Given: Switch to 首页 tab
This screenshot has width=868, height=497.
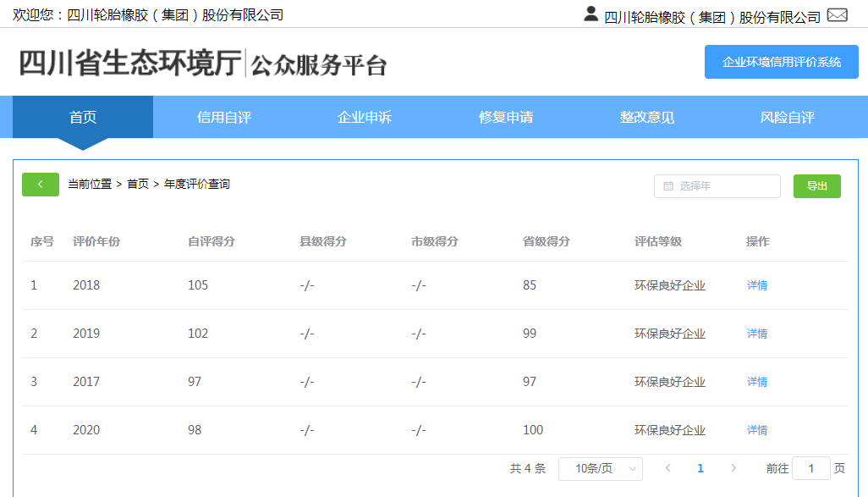Looking at the screenshot, I should (83, 117).
